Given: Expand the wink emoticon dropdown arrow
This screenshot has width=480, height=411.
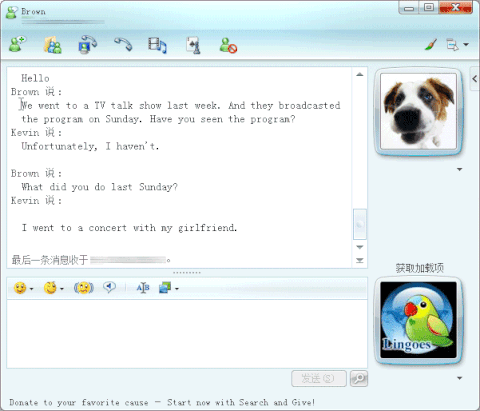Looking at the screenshot, I should (x=62, y=289).
